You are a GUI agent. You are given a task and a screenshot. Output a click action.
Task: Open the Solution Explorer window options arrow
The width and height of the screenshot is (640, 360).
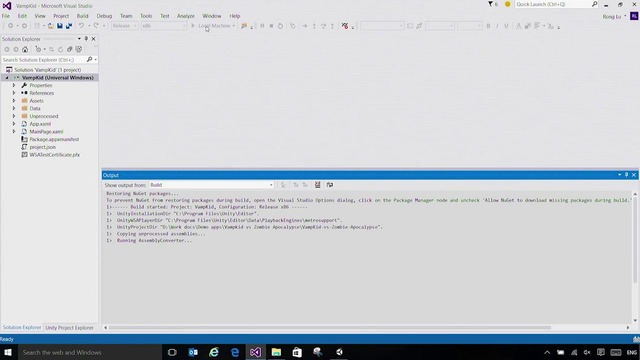(x=79, y=39)
